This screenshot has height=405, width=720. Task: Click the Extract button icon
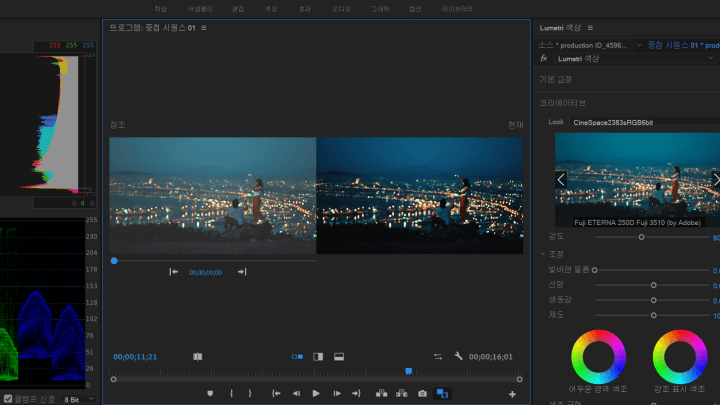click(401, 394)
